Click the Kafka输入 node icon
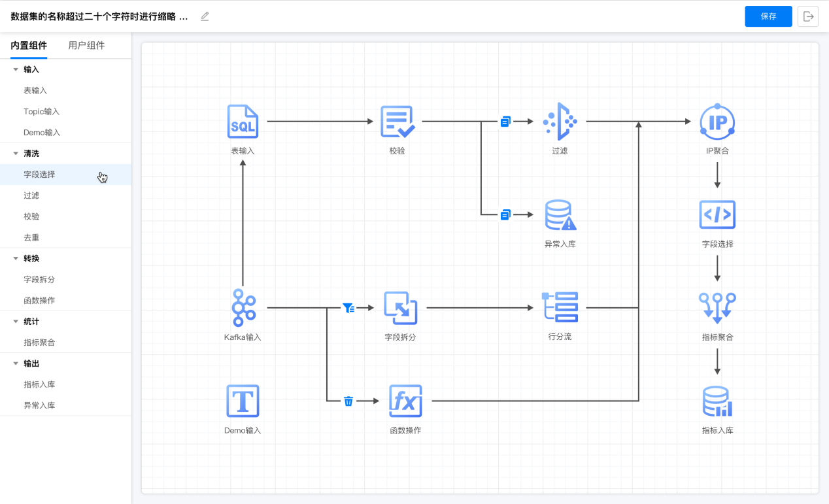The image size is (829, 504). pos(243,307)
